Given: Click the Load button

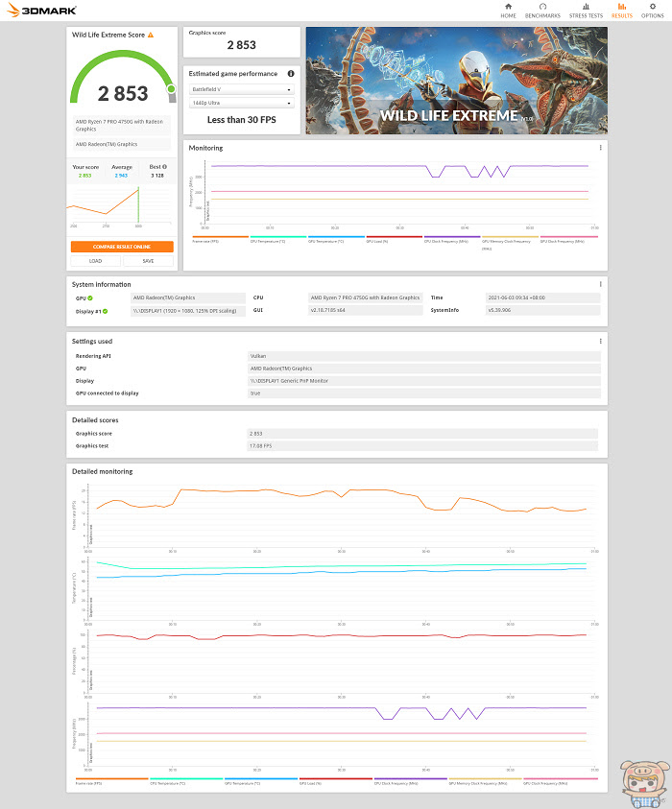Looking at the screenshot, I should [x=95, y=261].
